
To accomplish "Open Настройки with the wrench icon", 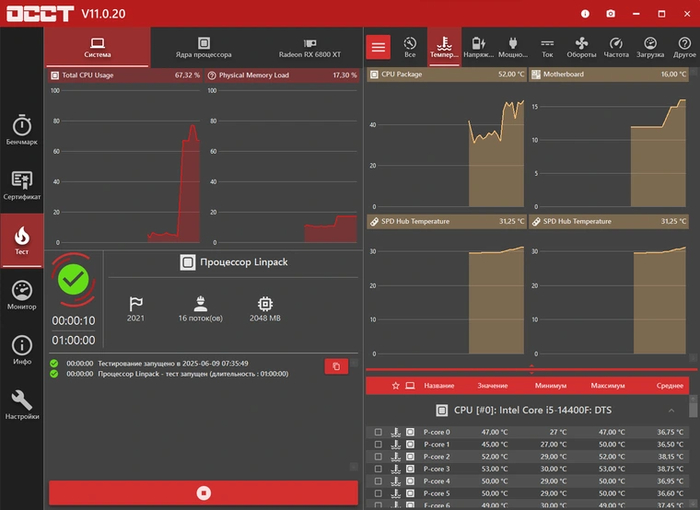I will 22,406.
